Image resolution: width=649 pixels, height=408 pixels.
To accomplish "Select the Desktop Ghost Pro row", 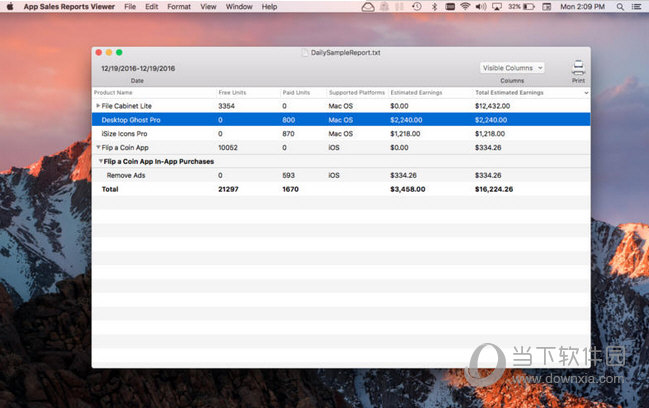I will pos(341,120).
